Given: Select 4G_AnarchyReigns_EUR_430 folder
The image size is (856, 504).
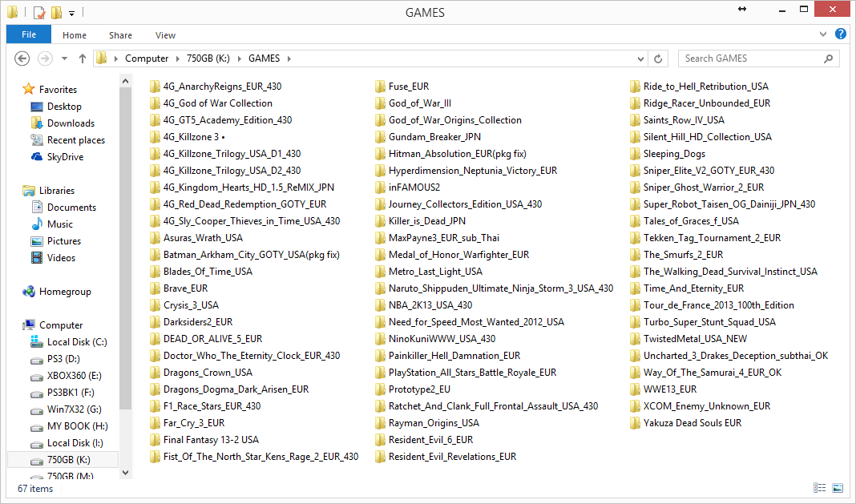Looking at the screenshot, I should click(216, 87).
